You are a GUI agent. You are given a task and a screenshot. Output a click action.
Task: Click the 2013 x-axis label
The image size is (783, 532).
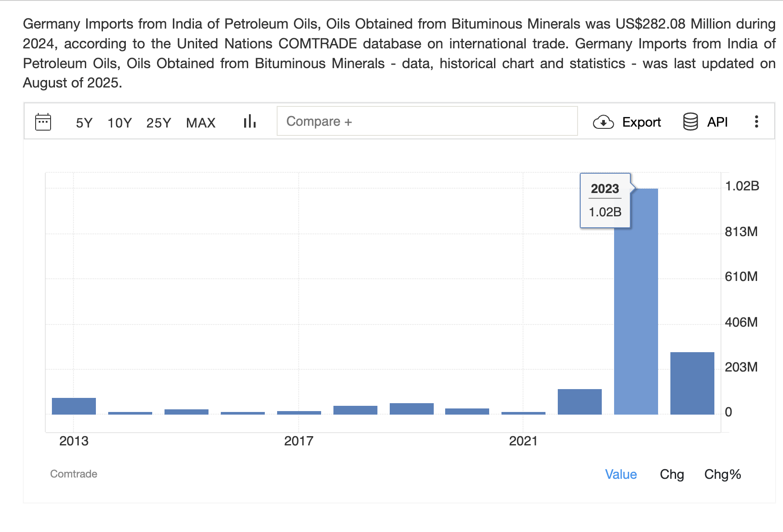73,441
